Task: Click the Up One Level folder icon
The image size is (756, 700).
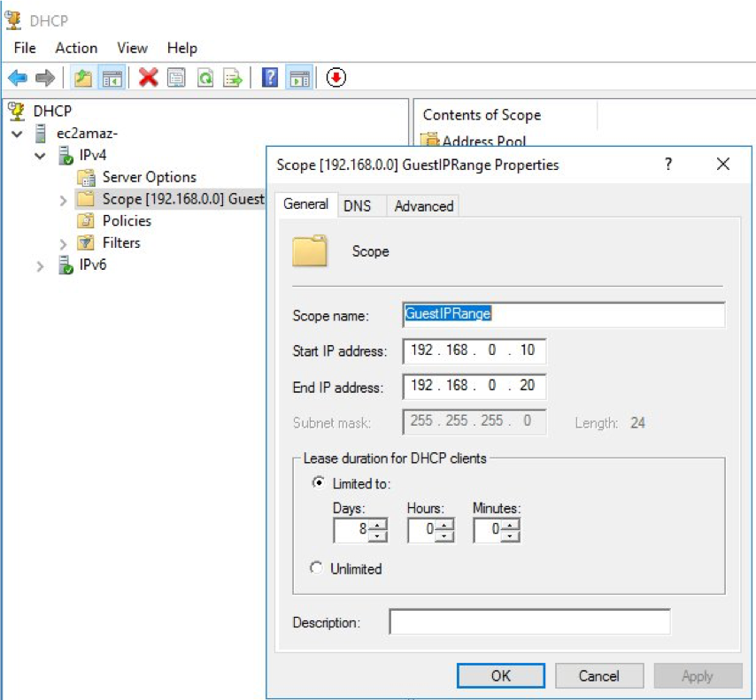Action: (83, 79)
